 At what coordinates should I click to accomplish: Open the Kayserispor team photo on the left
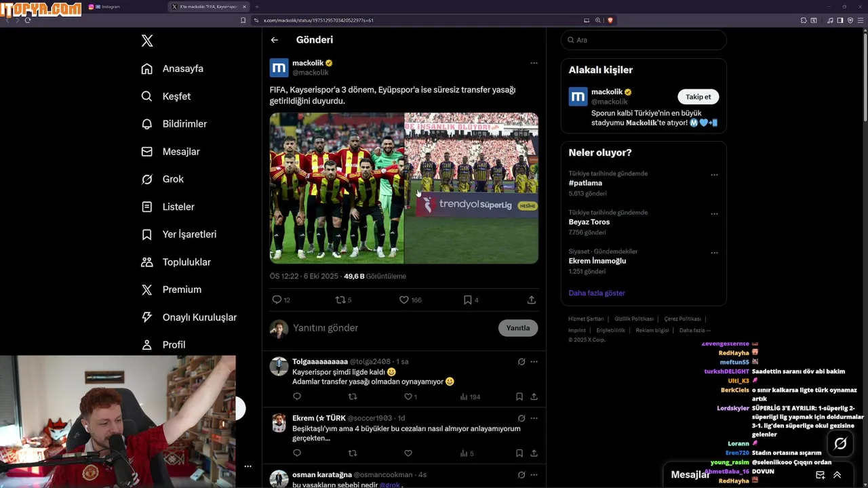click(x=336, y=188)
